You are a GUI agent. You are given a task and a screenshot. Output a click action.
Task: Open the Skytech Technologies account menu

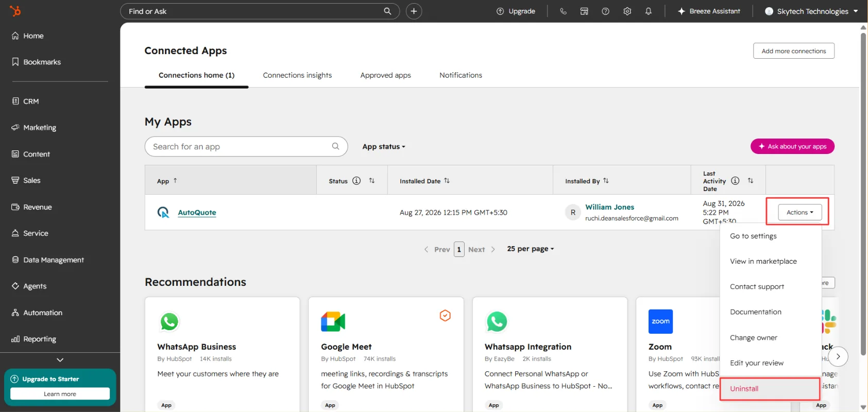(811, 11)
